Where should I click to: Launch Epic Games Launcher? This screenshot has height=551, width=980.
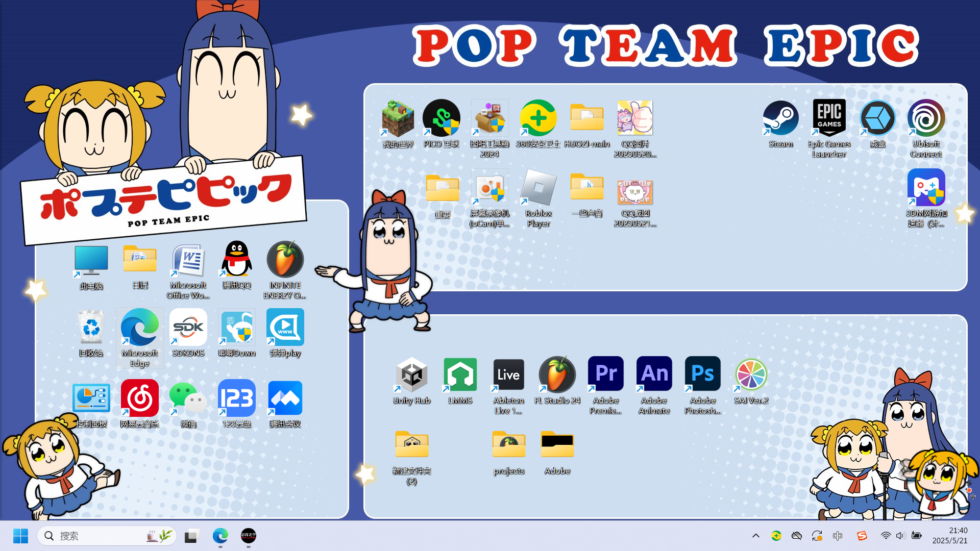click(829, 129)
